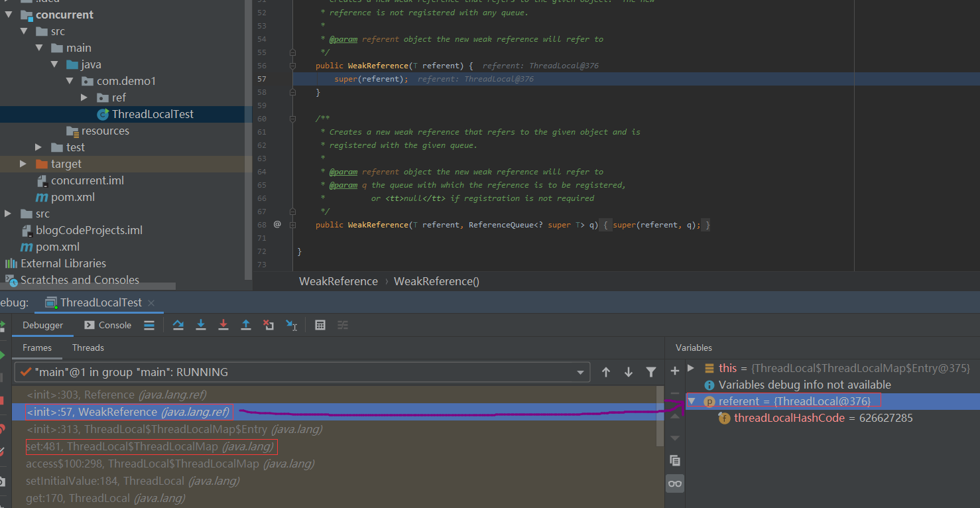Expand the ref package

(x=84, y=97)
